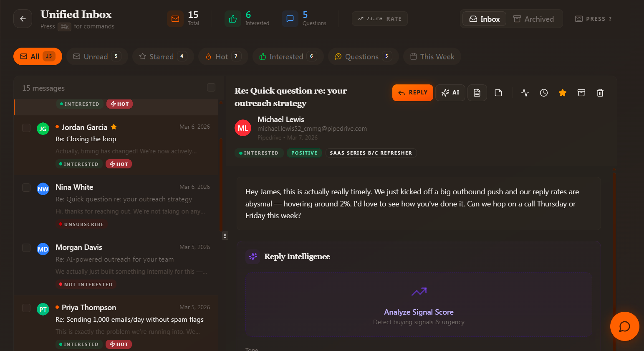The image size is (644, 351).
Task: Filter messages by This Week
Action: click(432, 56)
